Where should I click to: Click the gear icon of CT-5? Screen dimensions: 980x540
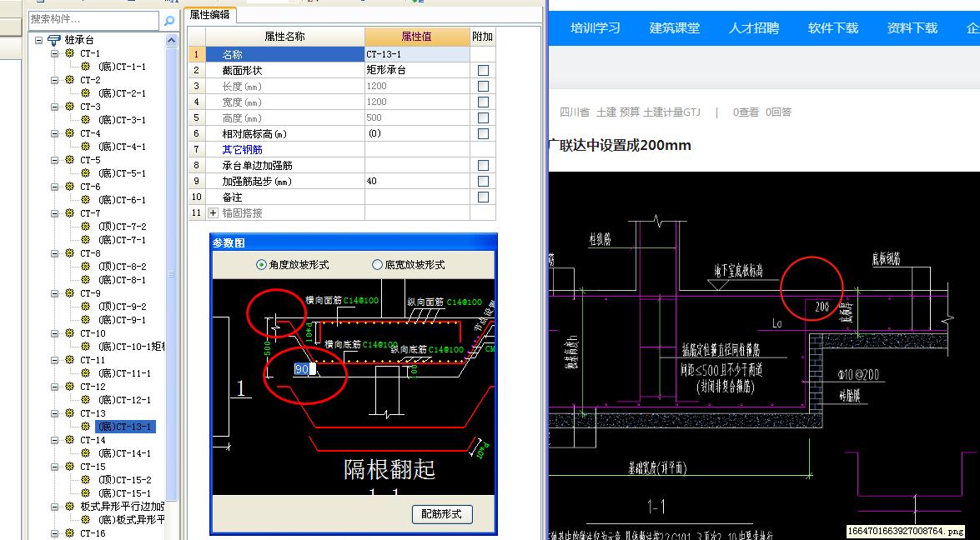70,160
